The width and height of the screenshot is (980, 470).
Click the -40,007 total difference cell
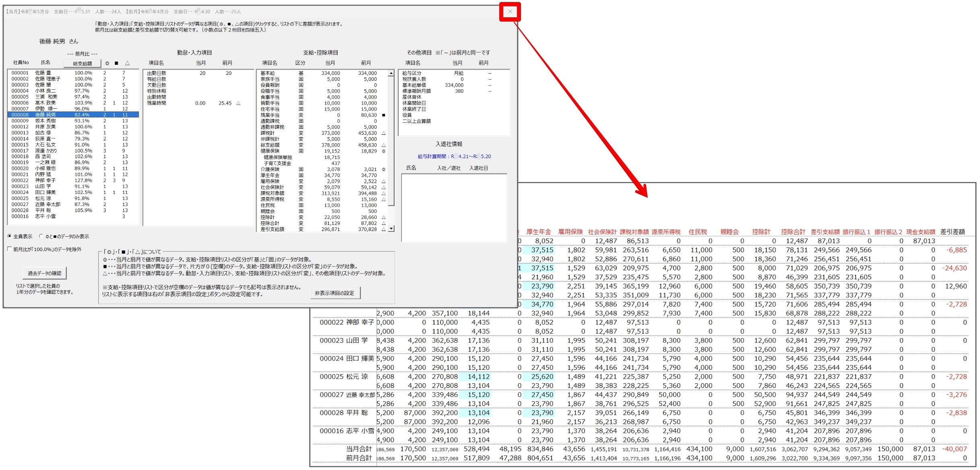tap(955, 449)
